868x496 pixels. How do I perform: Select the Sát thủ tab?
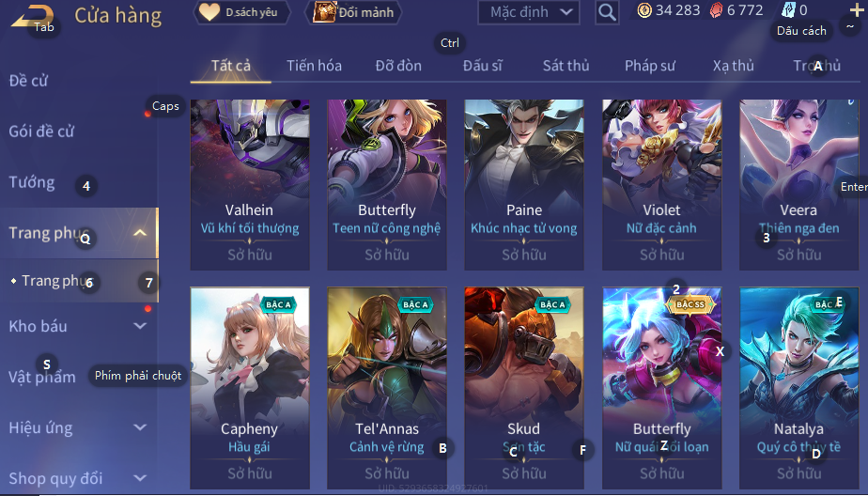tap(566, 66)
